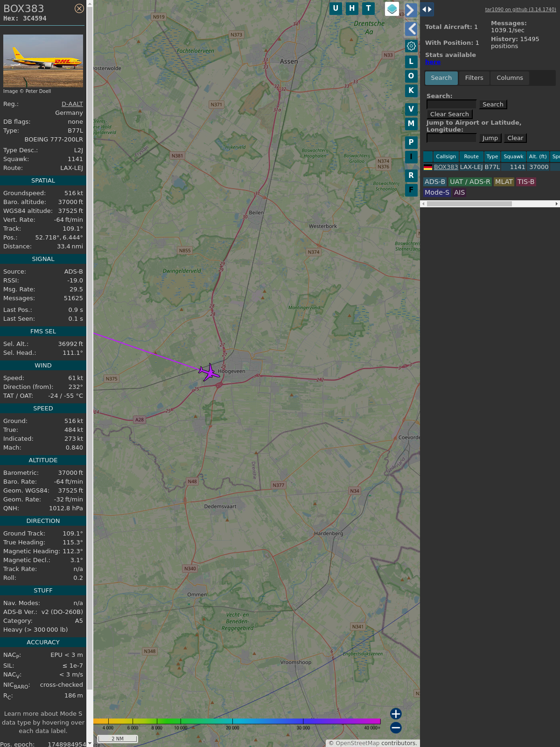
Task: Click the AIS source legend label
Action: (x=460, y=192)
